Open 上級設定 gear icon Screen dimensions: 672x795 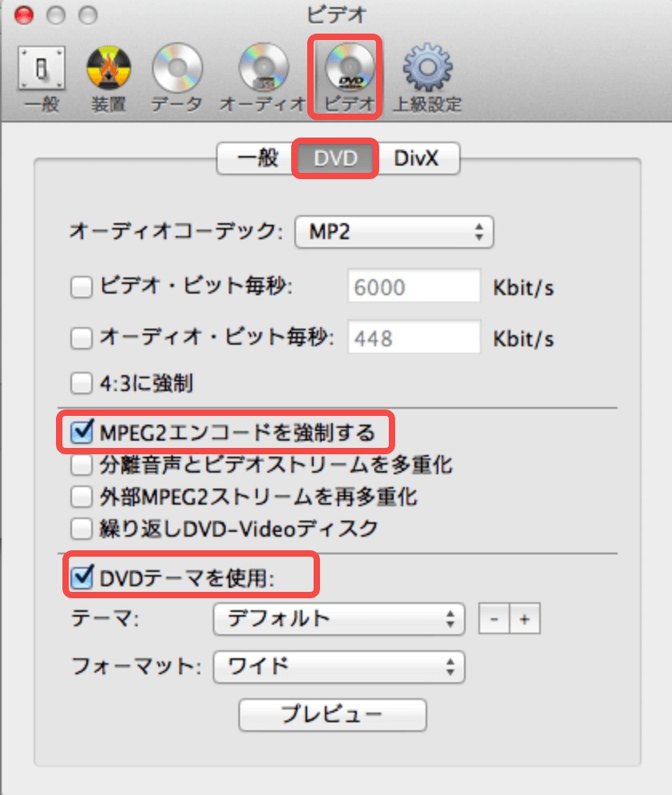coord(427,68)
